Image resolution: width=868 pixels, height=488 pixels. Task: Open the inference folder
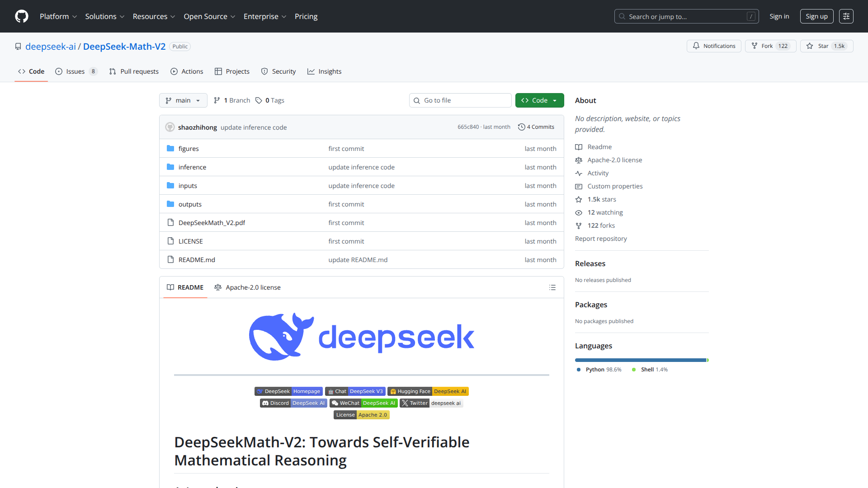coord(192,167)
